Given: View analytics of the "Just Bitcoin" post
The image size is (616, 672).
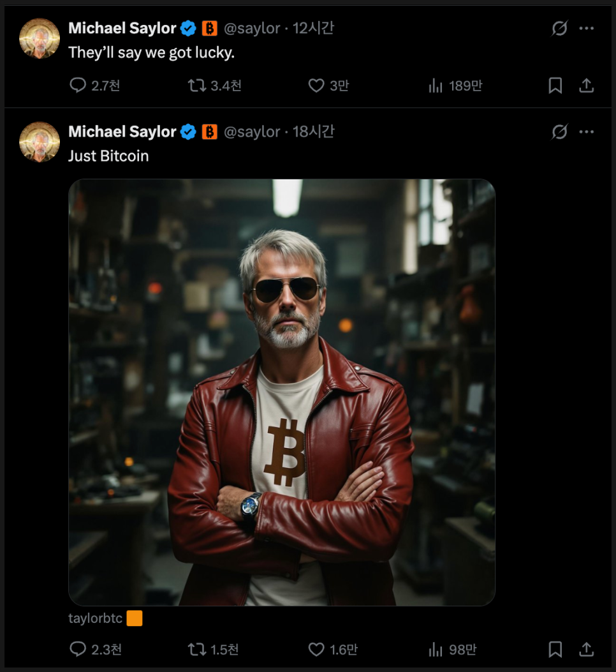Looking at the screenshot, I should point(436,650).
